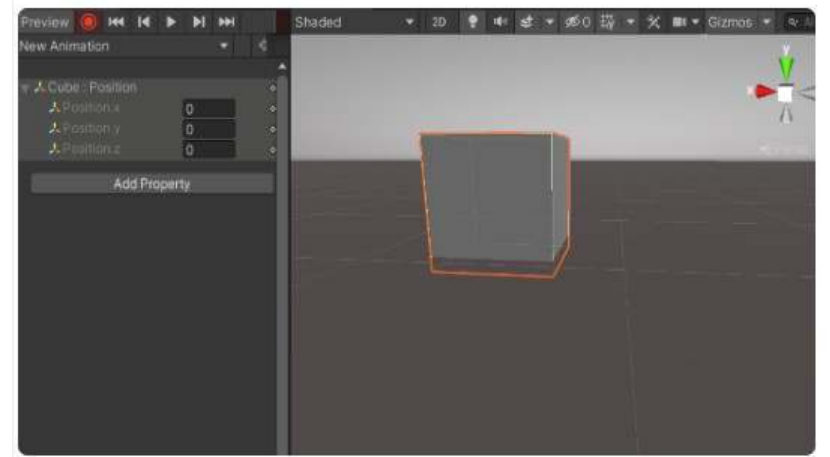Click the red X axis gizmo cone
Viewport: 830px width, 457px height.
click(x=764, y=92)
